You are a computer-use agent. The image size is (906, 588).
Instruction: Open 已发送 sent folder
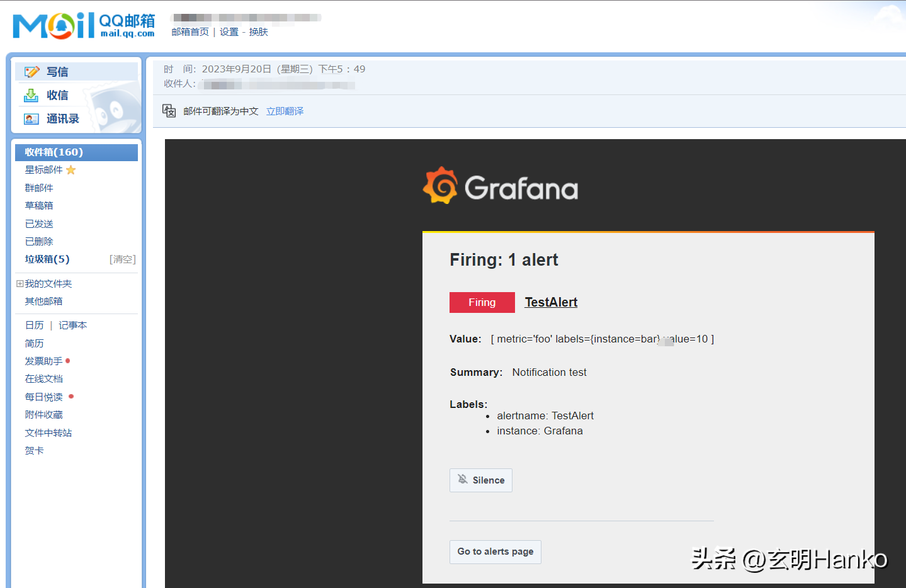coord(39,224)
